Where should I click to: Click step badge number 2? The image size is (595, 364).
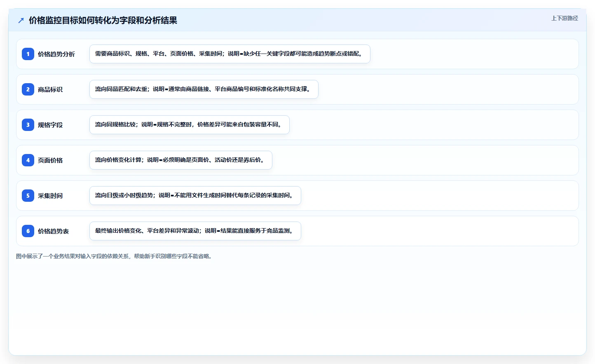28,89
